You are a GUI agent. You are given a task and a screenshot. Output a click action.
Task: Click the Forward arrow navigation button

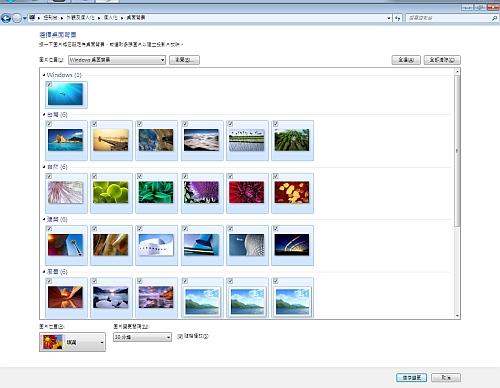click(x=17, y=18)
